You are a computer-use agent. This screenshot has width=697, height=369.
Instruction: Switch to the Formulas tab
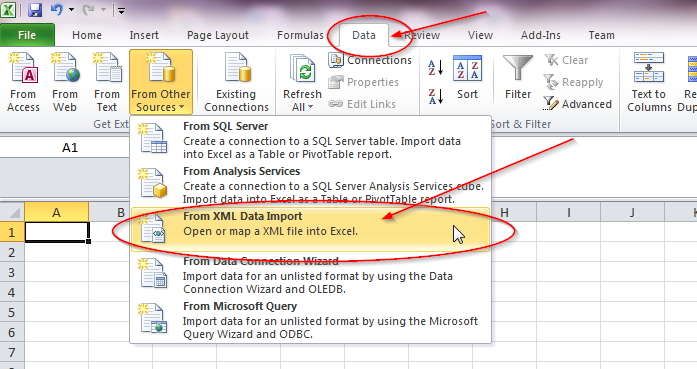pyautogui.click(x=300, y=35)
